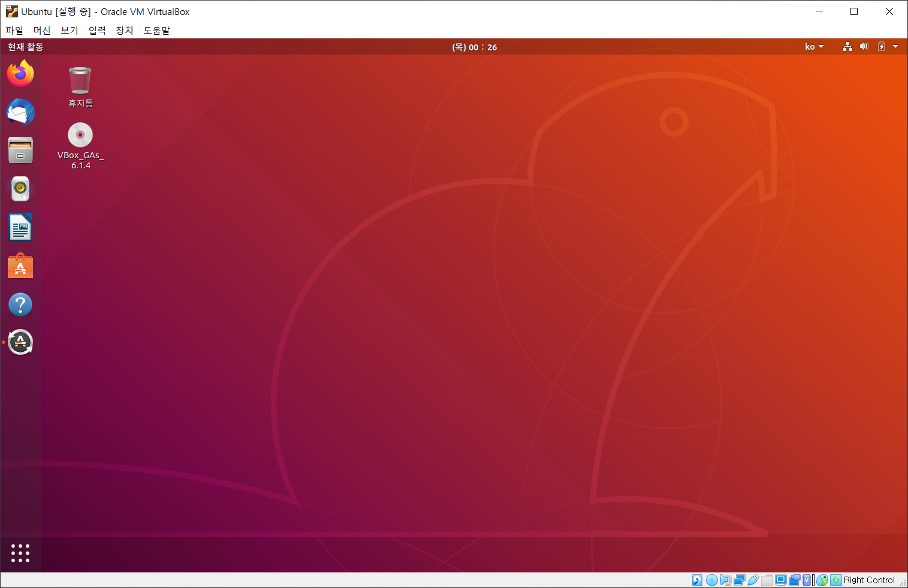Minimize the VirtualBox window

pos(819,11)
